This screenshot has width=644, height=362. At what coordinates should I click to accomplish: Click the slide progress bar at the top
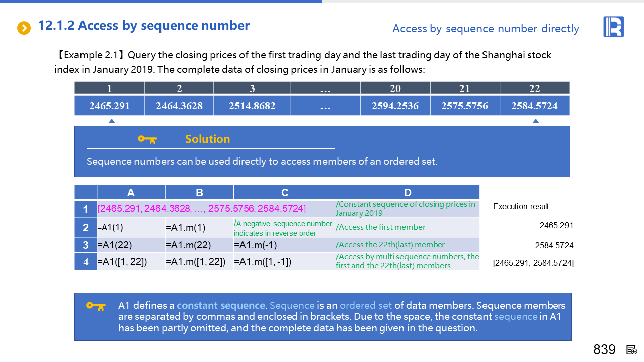pos(161,2)
